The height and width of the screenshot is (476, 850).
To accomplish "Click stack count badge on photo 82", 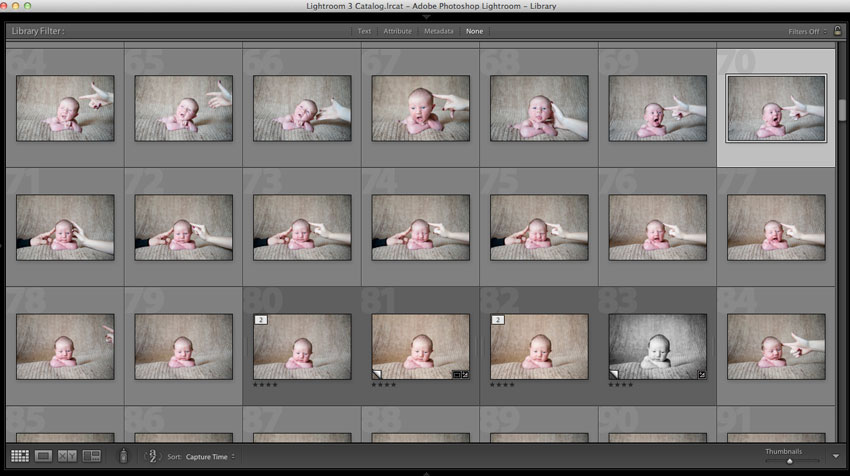I will (498, 320).
